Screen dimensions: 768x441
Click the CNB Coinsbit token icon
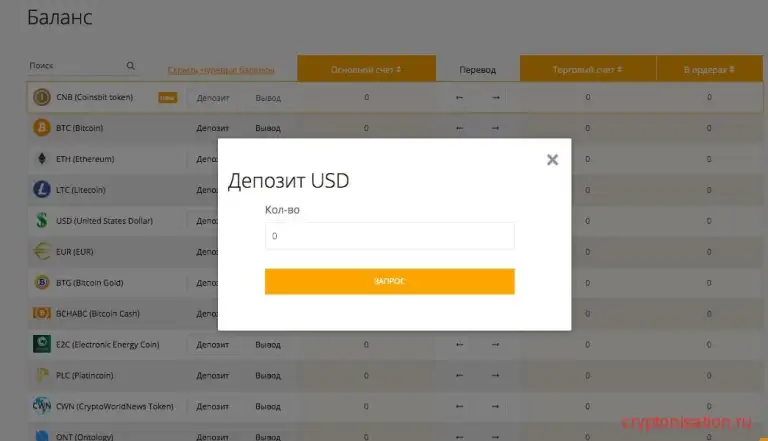click(42, 97)
